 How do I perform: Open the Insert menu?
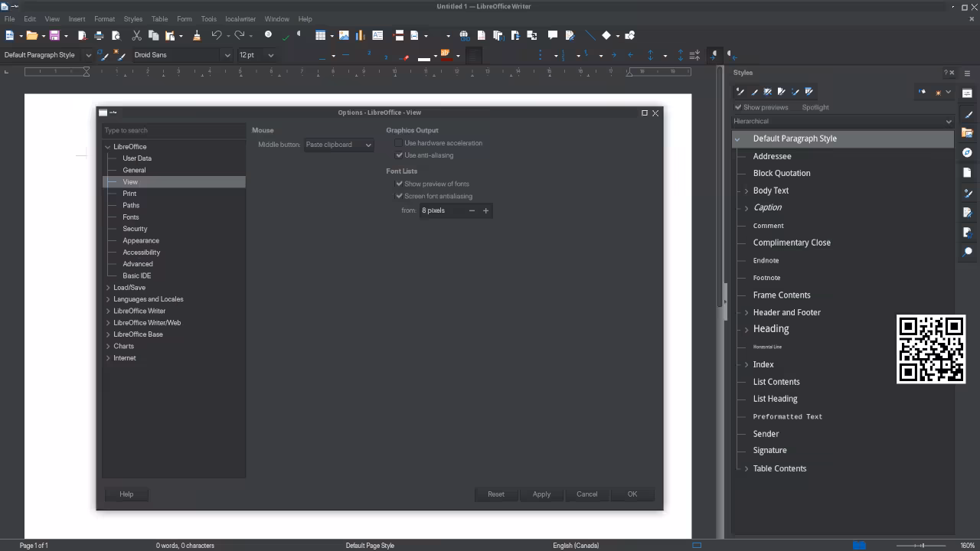pos(77,19)
